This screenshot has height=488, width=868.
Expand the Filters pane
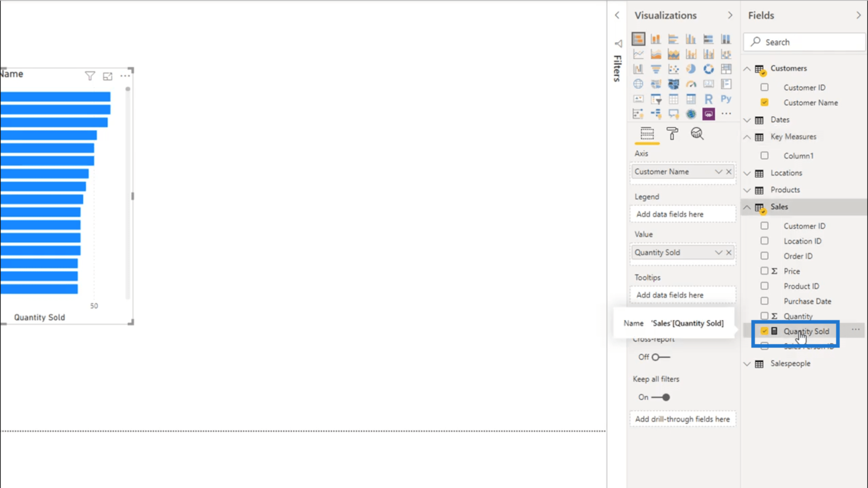click(617, 15)
